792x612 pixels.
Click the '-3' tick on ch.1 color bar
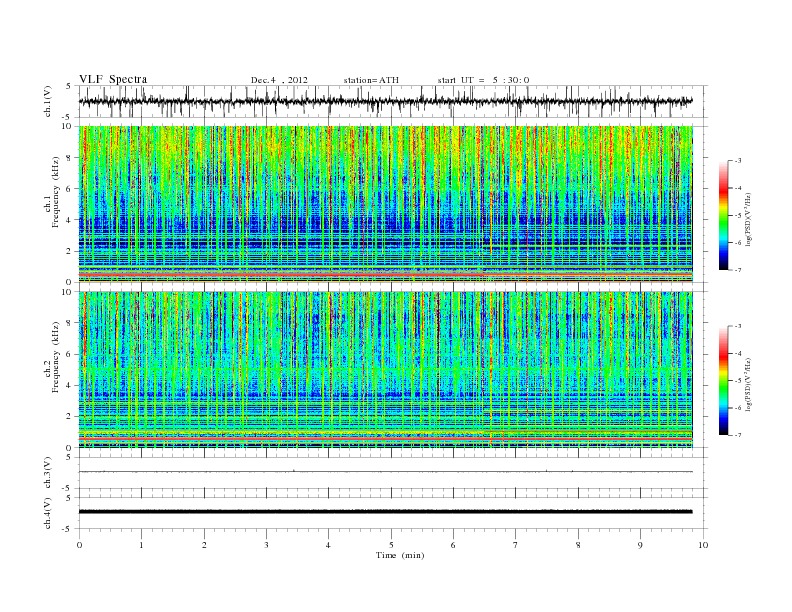(737, 161)
